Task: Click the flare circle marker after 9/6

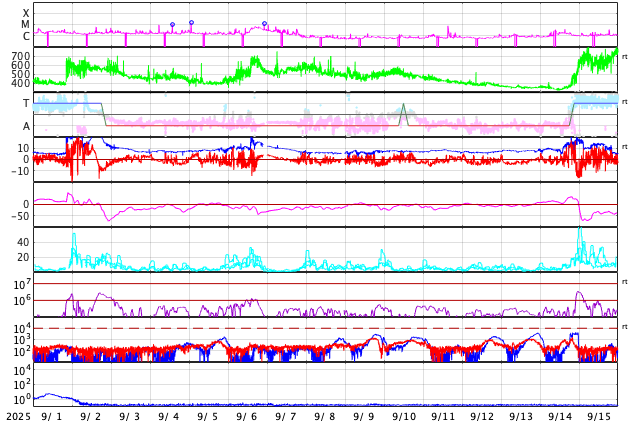Action: (x=265, y=24)
